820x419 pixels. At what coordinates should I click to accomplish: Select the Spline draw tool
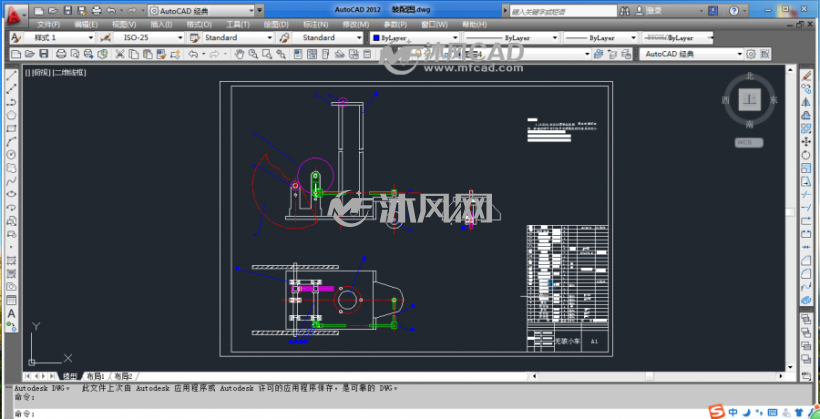coord(11,181)
